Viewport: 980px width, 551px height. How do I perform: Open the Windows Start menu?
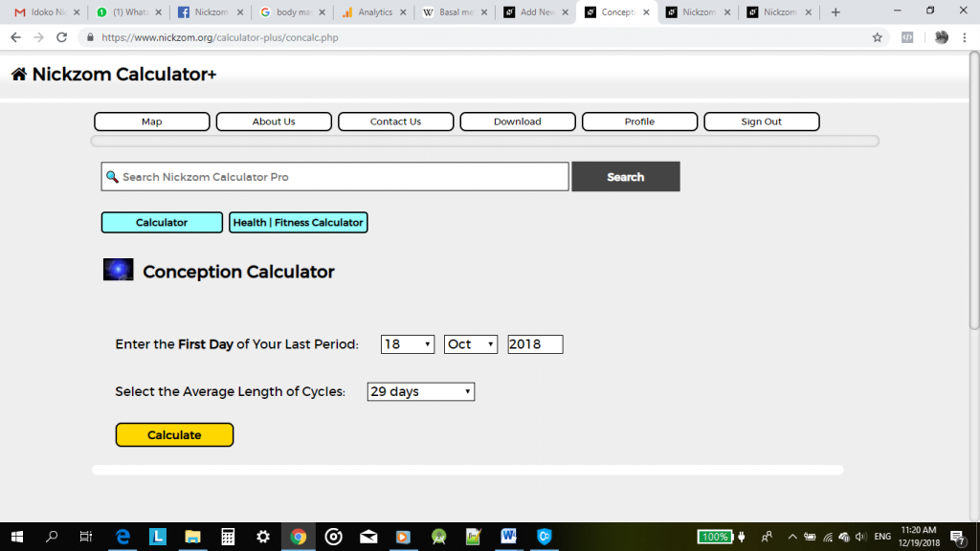click(17, 537)
